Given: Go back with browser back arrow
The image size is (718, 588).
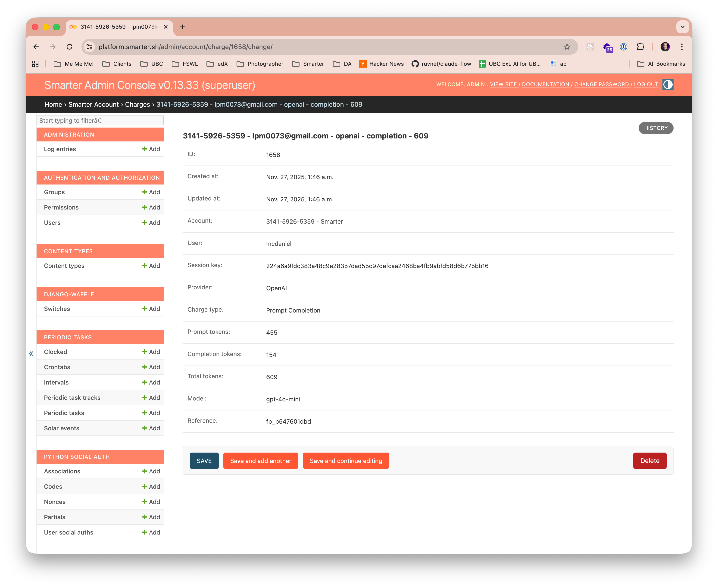Looking at the screenshot, I should pos(36,47).
